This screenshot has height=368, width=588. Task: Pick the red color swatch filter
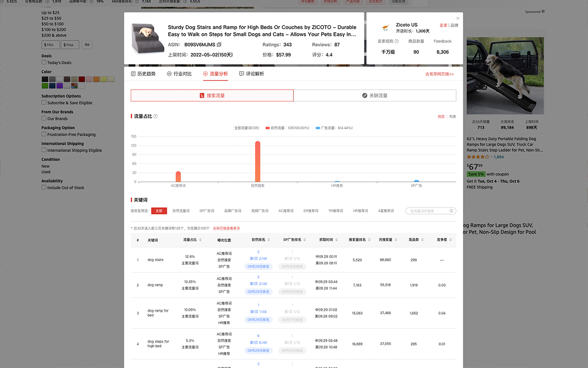click(82, 79)
